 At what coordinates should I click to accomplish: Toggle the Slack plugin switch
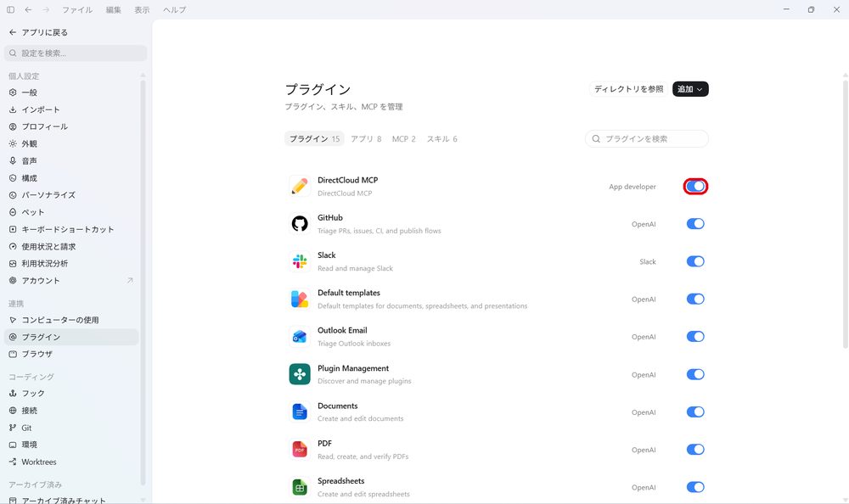695,261
